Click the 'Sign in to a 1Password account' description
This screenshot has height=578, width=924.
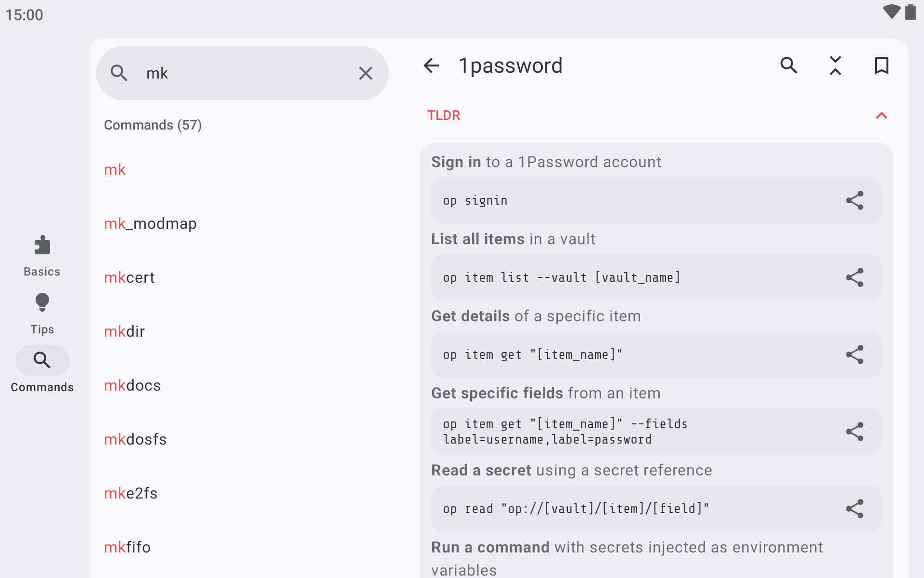click(x=546, y=162)
